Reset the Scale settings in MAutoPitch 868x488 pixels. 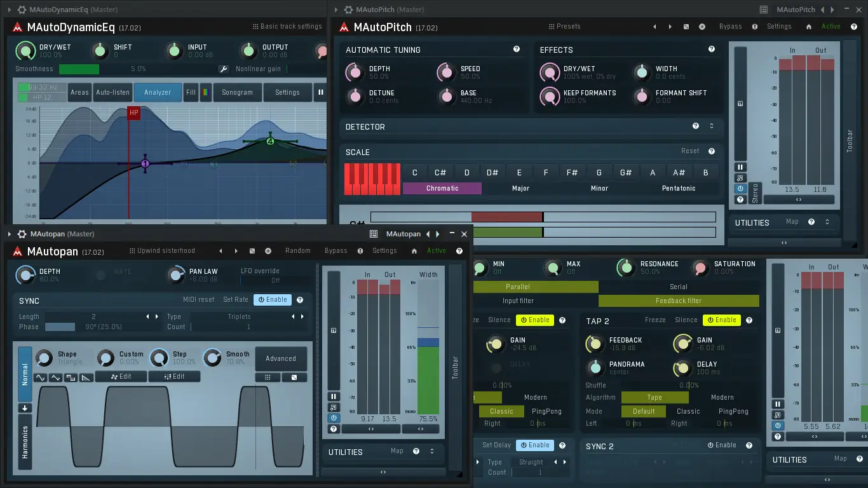pos(692,152)
